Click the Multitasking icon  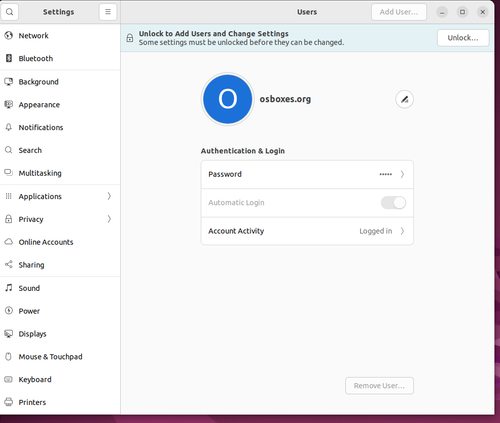[x=9, y=173]
